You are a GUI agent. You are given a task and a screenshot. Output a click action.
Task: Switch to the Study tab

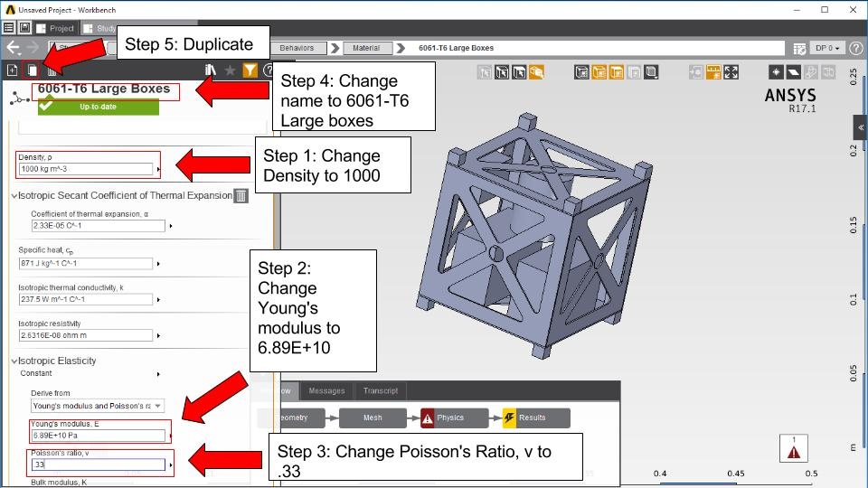point(100,28)
